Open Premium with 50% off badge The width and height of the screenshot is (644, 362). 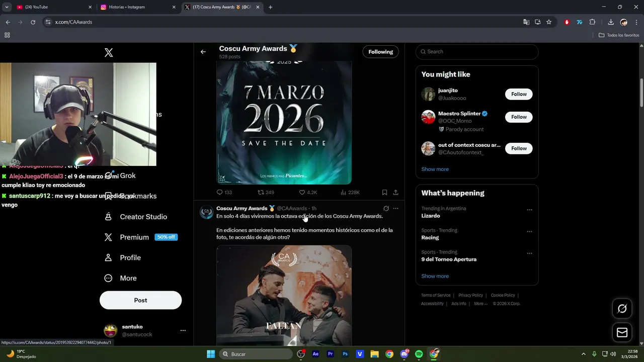(141, 237)
